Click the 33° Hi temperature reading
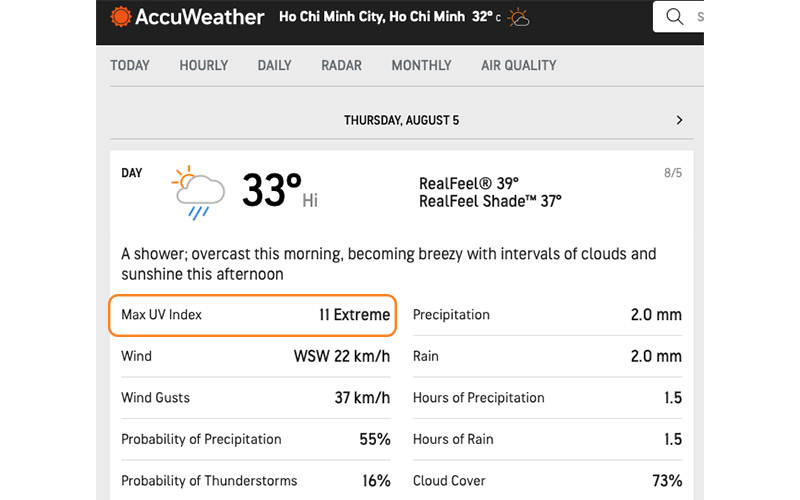 (280, 191)
